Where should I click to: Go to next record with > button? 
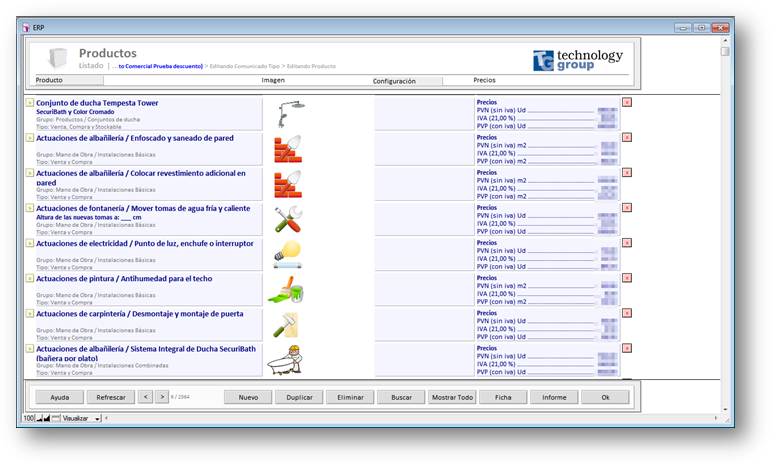click(x=162, y=397)
